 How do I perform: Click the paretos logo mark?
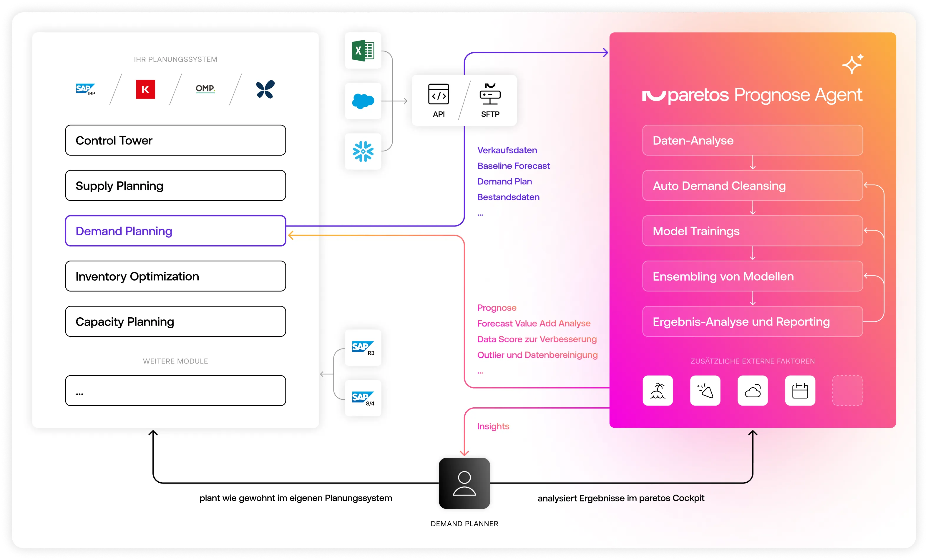coord(654,96)
